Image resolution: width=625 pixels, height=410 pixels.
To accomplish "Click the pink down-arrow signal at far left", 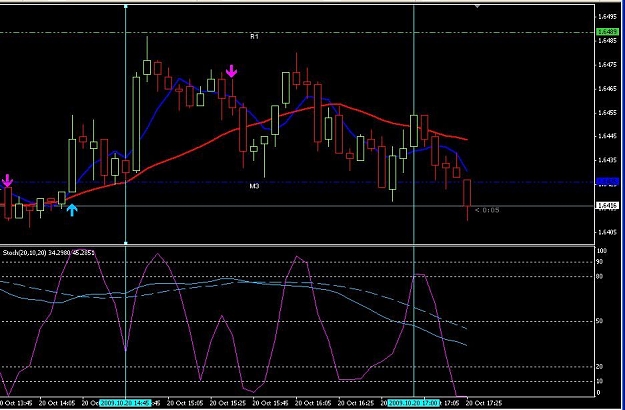I will tap(7, 180).
